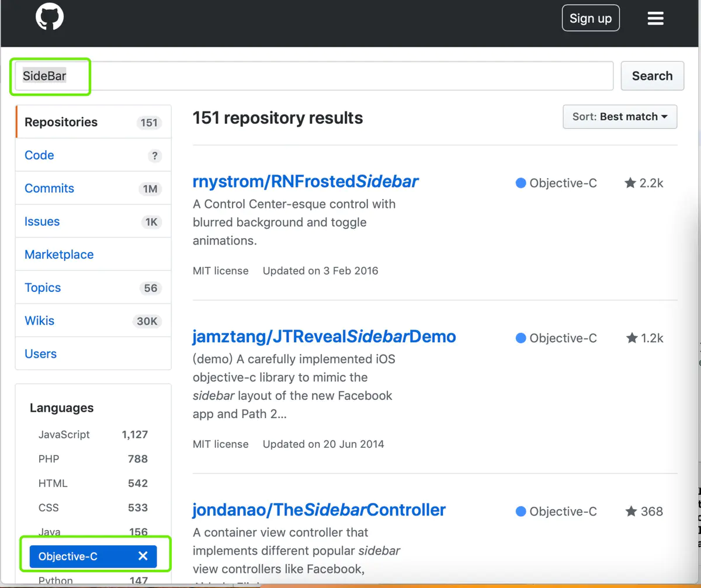The image size is (701, 588).
Task: Select the Repositories results tab
Action: (93, 122)
